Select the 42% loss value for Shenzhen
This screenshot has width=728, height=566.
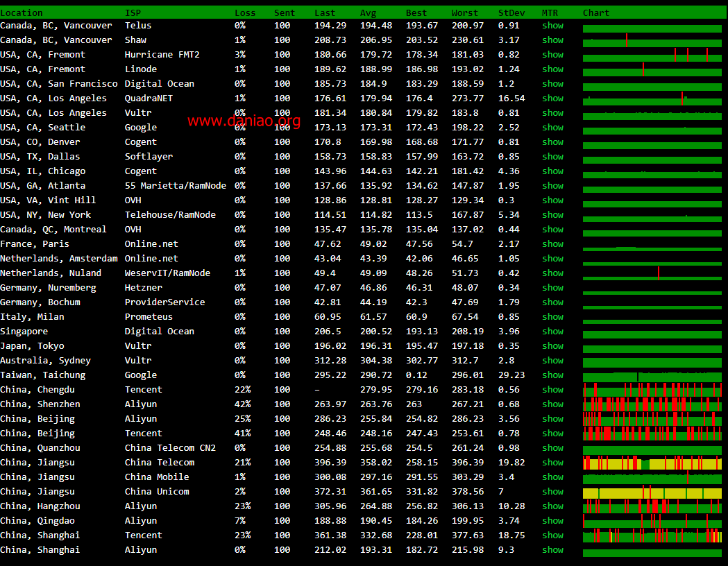click(242, 404)
